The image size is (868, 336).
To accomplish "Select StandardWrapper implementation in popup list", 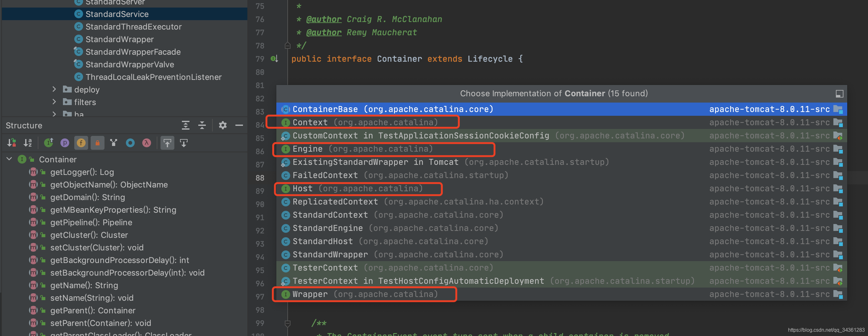I will pyautogui.click(x=561, y=255).
